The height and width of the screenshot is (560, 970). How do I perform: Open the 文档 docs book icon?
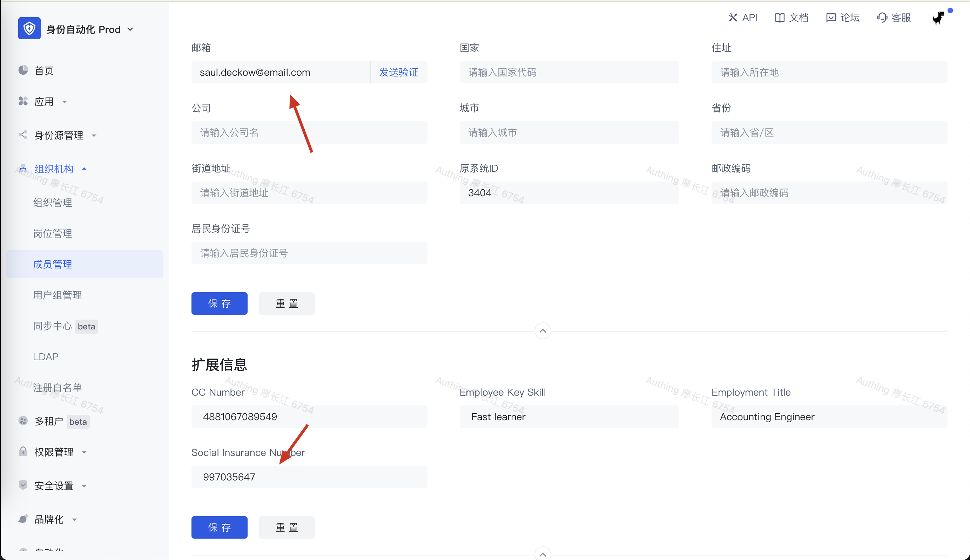pyautogui.click(x=780, y=18)
